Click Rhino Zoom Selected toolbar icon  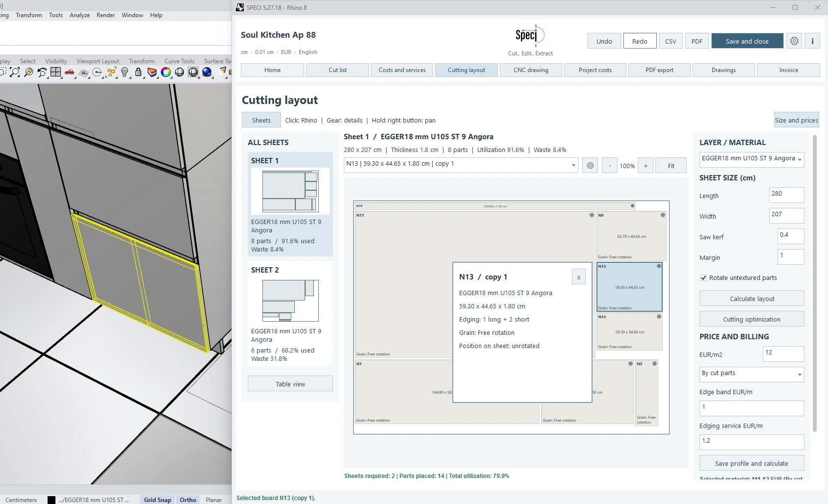coord(29,73)
